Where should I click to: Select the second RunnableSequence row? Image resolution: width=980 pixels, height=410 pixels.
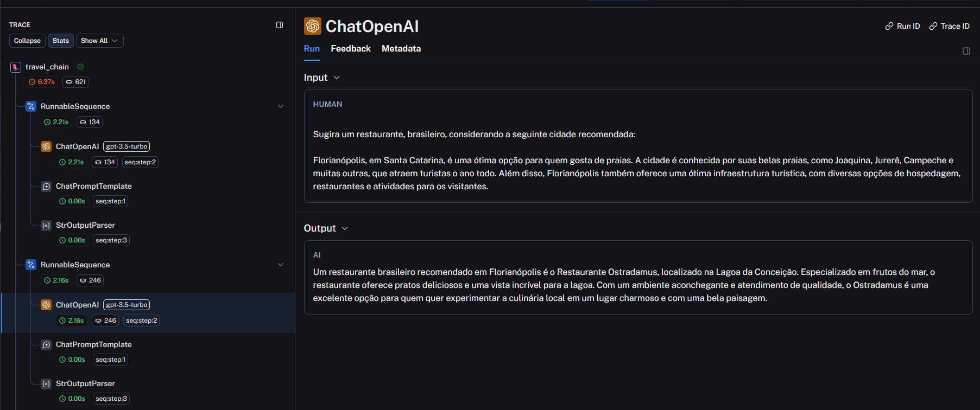[x=75, y=265]
